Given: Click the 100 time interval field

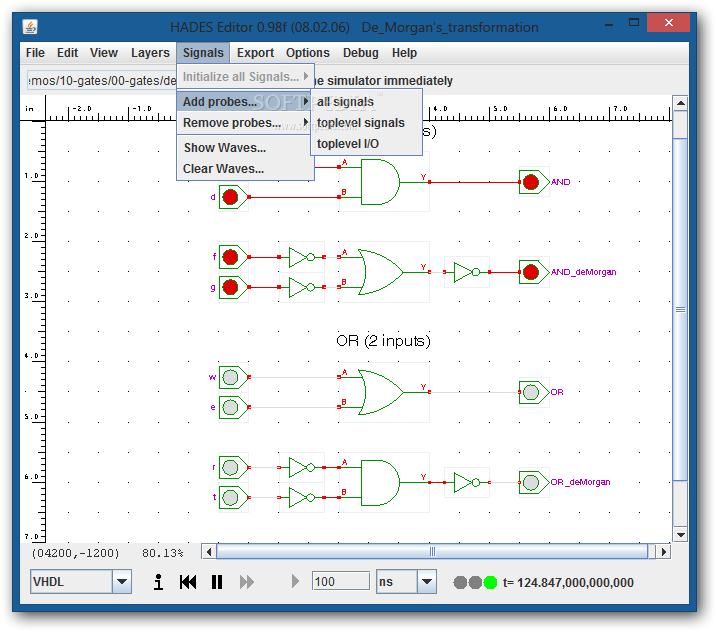Looking at the screenshot, I should coord(340,582).
